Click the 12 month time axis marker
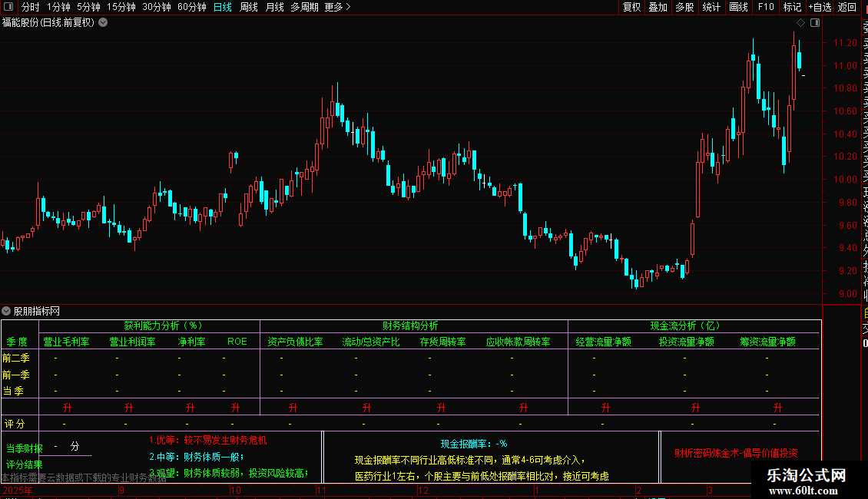Screen dimensions: 868x499 click(423, 490)
